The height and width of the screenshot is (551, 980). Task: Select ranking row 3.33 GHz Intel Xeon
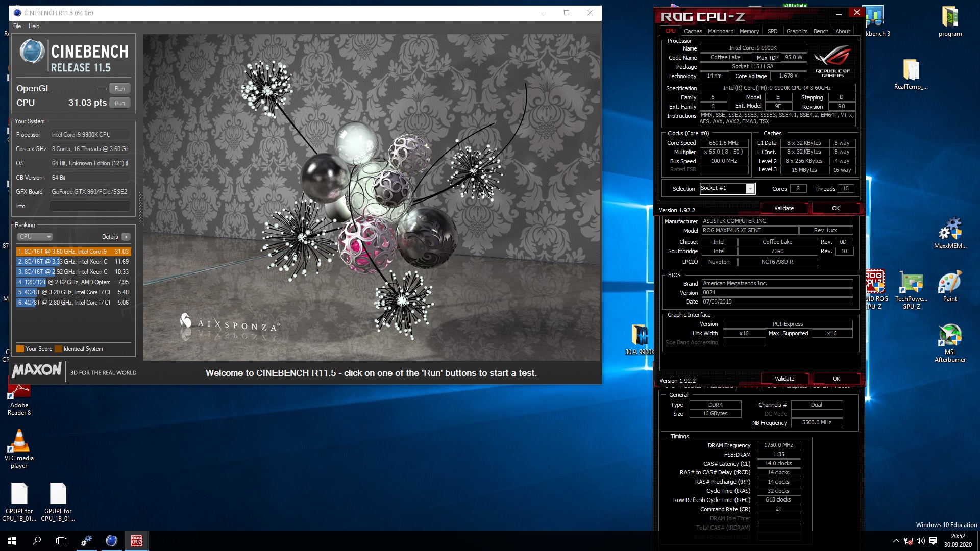click(73, 262)
